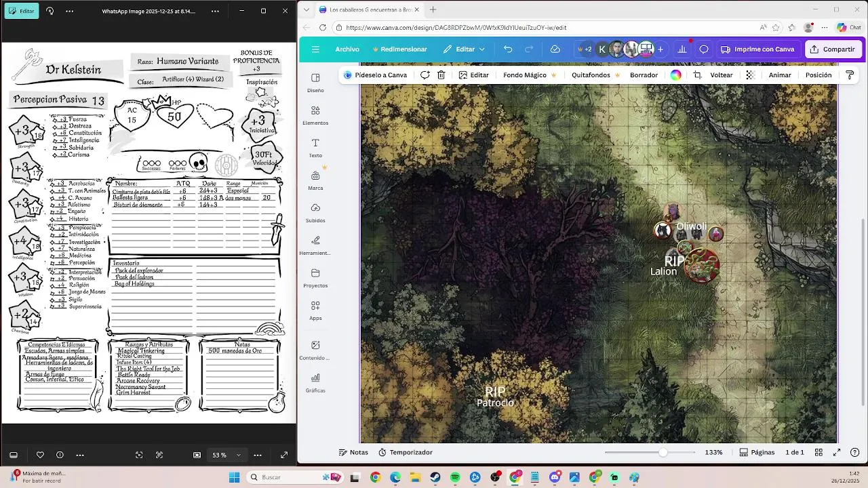The height and width of the screenshot is (488, 868).
Task: Open Steam from the taskbar
Action: 435,477
